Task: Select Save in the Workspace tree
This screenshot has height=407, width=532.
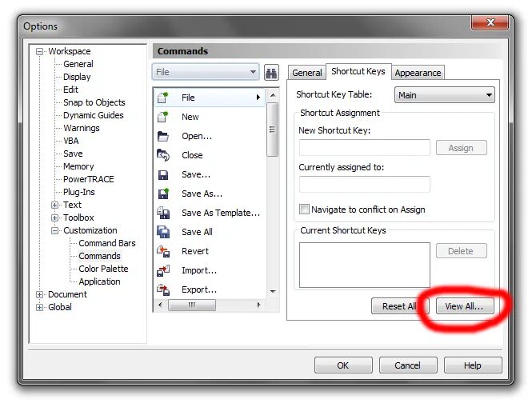Action: (73, 154)
